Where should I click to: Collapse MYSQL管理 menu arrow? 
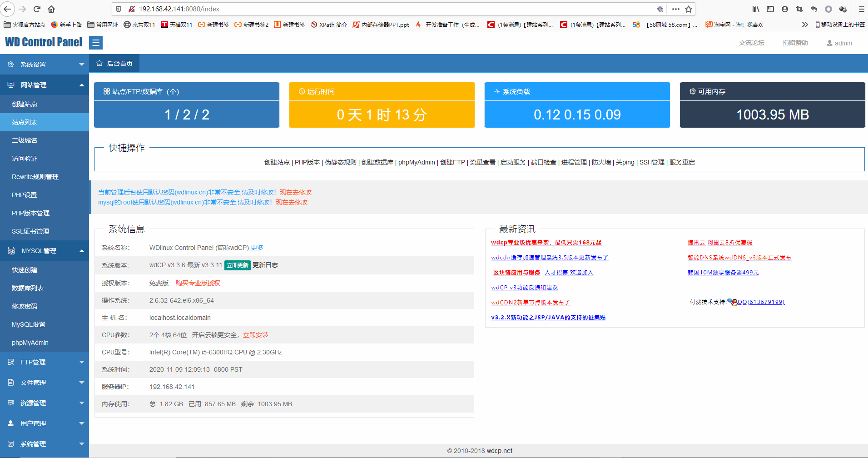tap(82, 251)
